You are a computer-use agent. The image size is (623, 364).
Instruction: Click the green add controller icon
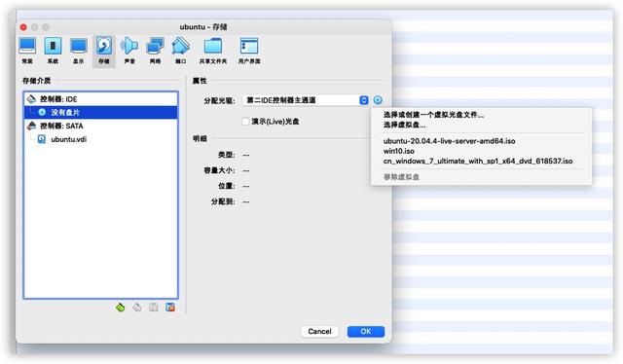[x=121, y=308]
